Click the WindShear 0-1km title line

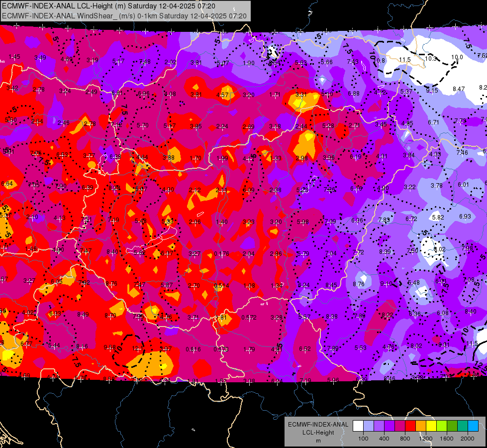[x=124, y=16]
